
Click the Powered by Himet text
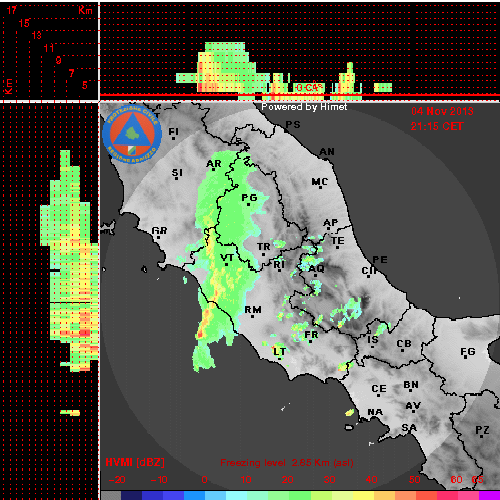(x=304, y=107)
